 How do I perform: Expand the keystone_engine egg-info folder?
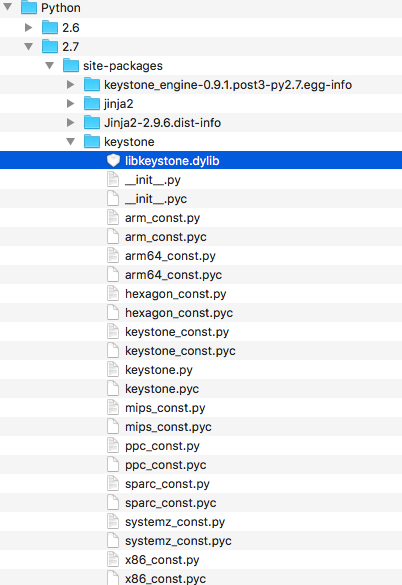[x=71, y=84]
